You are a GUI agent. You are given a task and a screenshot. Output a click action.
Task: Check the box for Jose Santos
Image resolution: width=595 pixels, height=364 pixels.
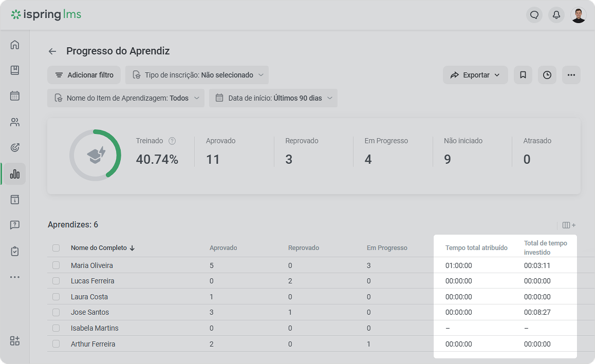(56, 312)
